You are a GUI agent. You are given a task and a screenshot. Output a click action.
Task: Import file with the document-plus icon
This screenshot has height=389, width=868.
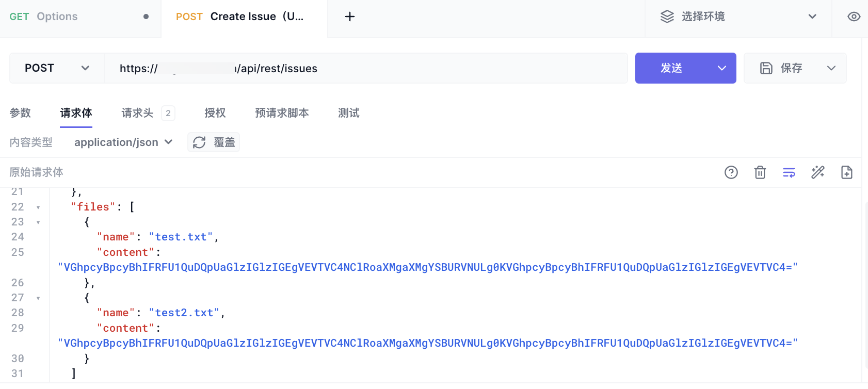[x=846, y=172]
